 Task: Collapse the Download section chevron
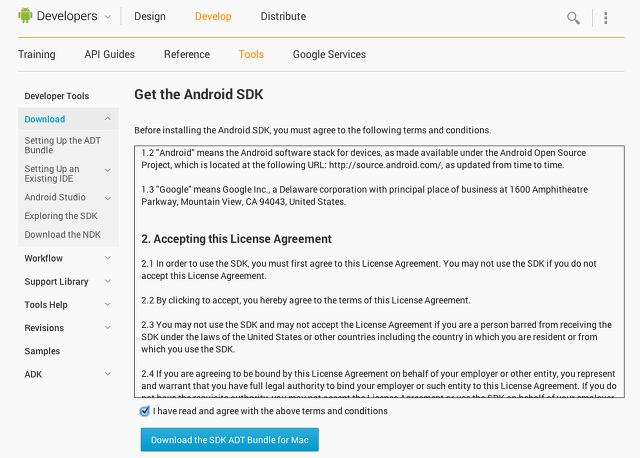pos(108,119)
